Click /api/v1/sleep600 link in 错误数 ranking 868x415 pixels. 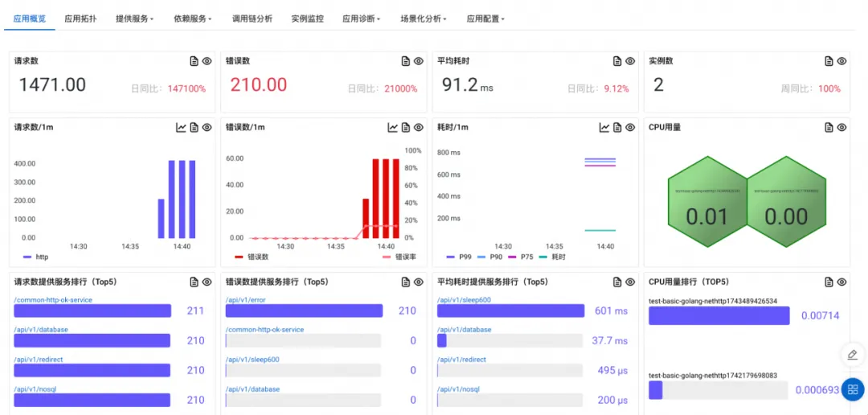[x=252, y=360]
